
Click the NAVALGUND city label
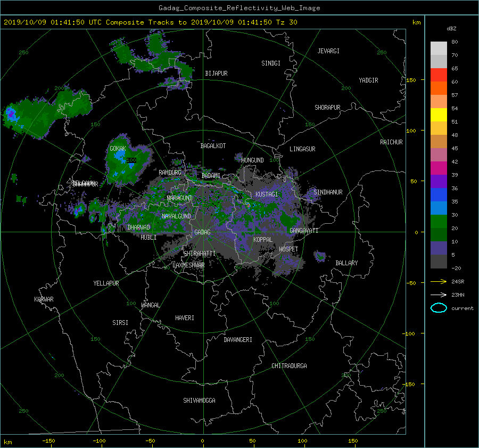(x=176, y=216)
